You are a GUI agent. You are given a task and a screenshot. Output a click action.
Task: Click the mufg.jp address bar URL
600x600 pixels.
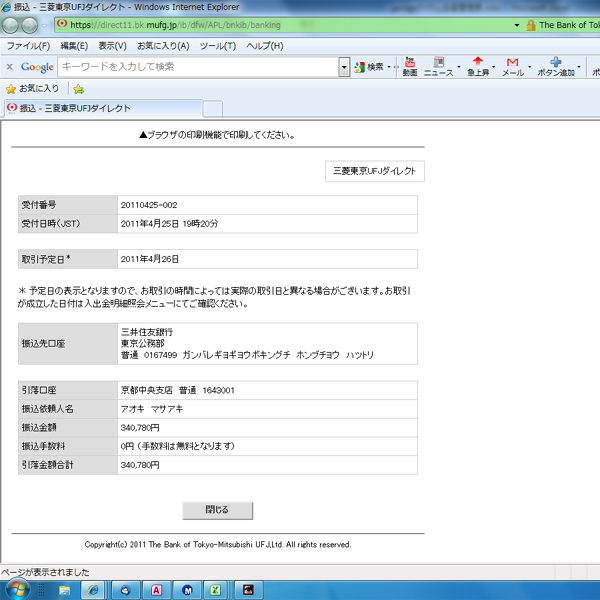175,25
